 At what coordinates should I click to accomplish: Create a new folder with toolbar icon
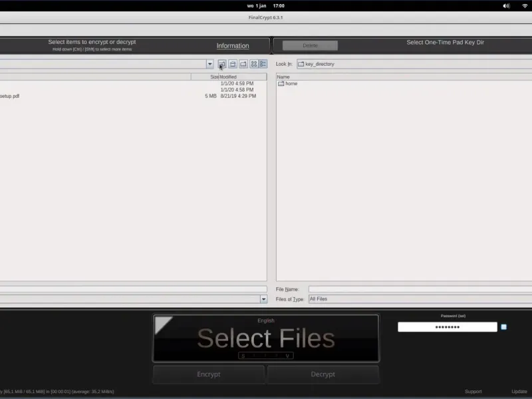click(243, 64)
